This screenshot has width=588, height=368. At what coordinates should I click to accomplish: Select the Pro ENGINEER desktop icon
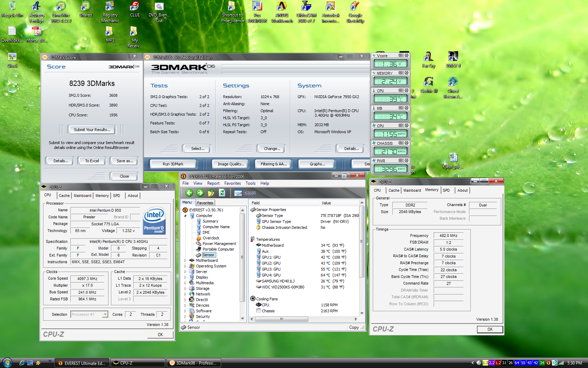[257, 12]
